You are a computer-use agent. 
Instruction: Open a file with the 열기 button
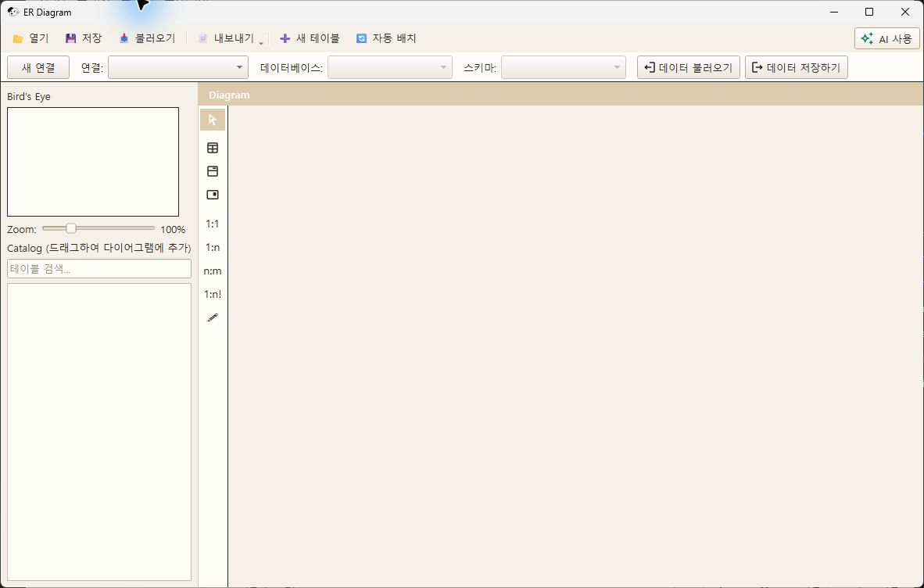[30, 38]
